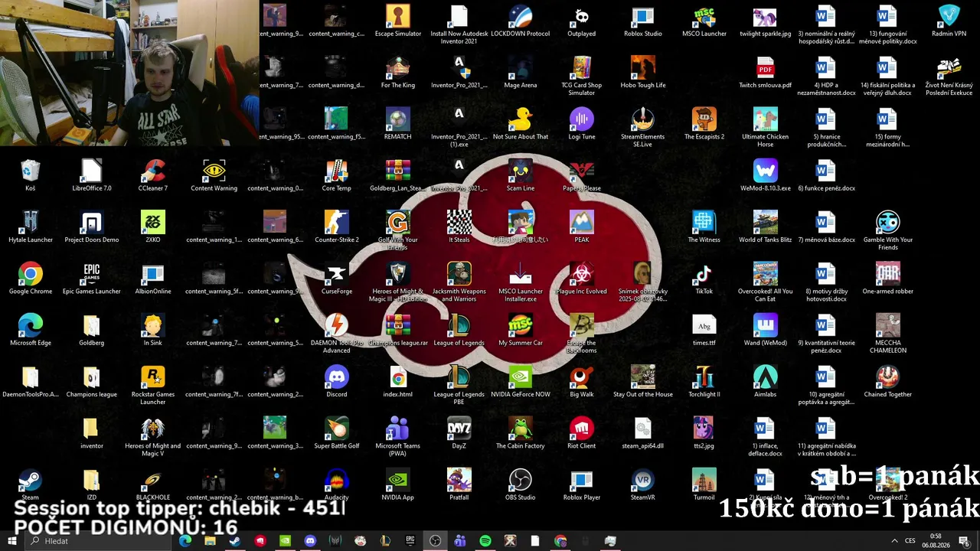Click the For The King game icon
This screenshot has height=551, width=980.
[398, 68]
